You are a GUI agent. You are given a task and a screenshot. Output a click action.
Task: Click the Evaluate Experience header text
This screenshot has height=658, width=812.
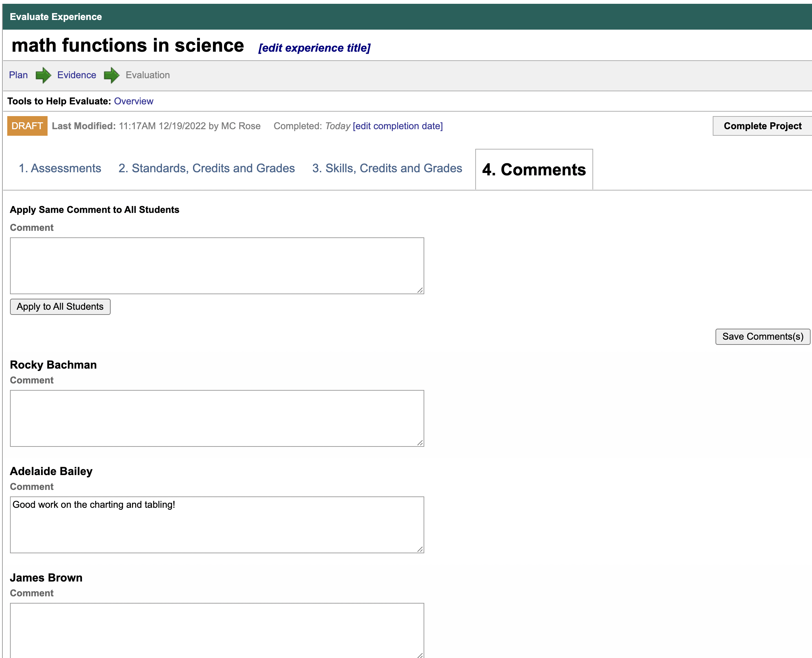56,17
